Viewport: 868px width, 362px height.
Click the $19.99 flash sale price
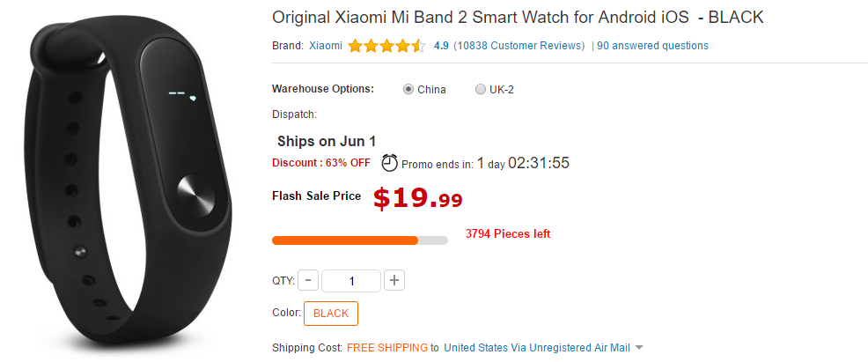pos(418,199)
